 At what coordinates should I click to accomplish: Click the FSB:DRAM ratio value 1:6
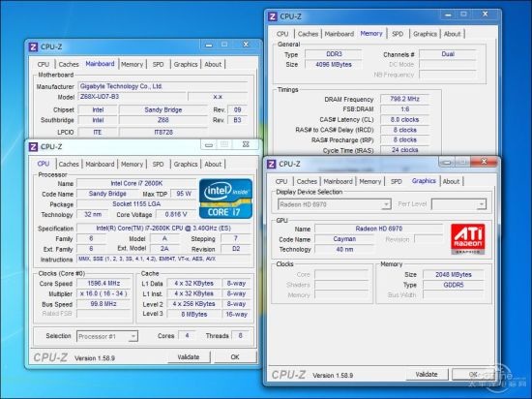click(404, 109)
